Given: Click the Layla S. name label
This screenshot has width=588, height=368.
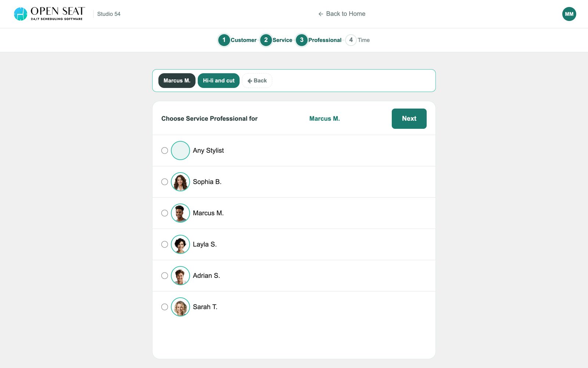Looking at the screenshot, I should coord(205,244).
